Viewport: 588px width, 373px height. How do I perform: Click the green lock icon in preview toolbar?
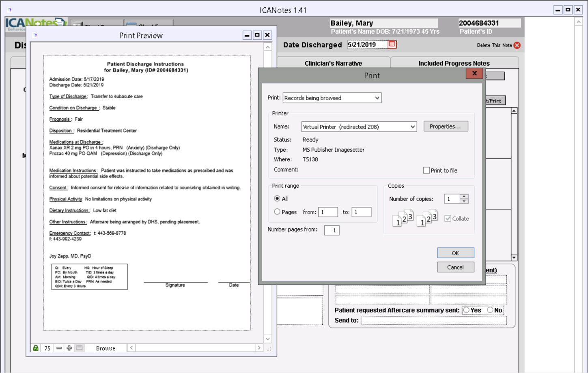[x=37, y=348]
